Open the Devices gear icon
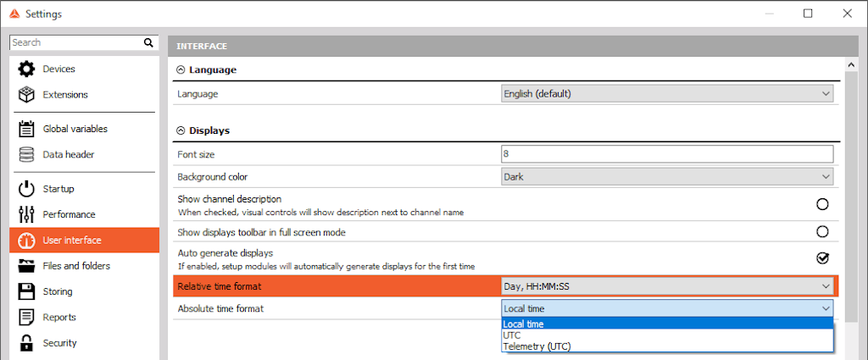Image resolution: width=868 pixels, height=360 pixels. coord(26,69)
